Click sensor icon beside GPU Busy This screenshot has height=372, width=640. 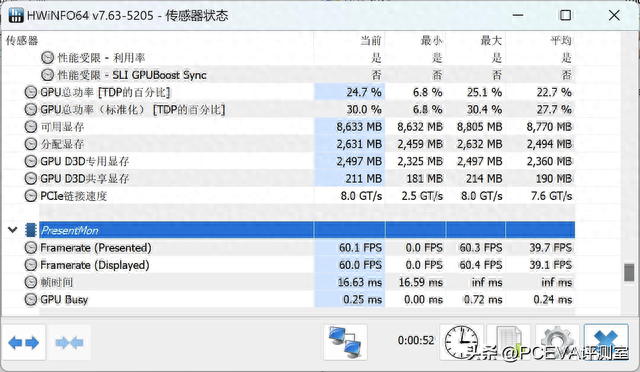pyautogui.click(x=31, y=299)
